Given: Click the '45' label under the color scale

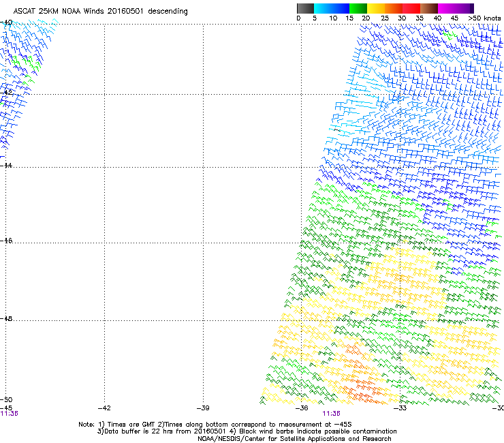Looking at the screenshot, I should pos(454,18).
